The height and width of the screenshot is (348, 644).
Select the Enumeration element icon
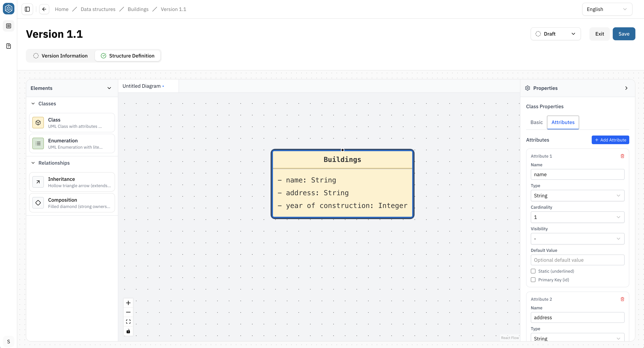pos(38,143)
